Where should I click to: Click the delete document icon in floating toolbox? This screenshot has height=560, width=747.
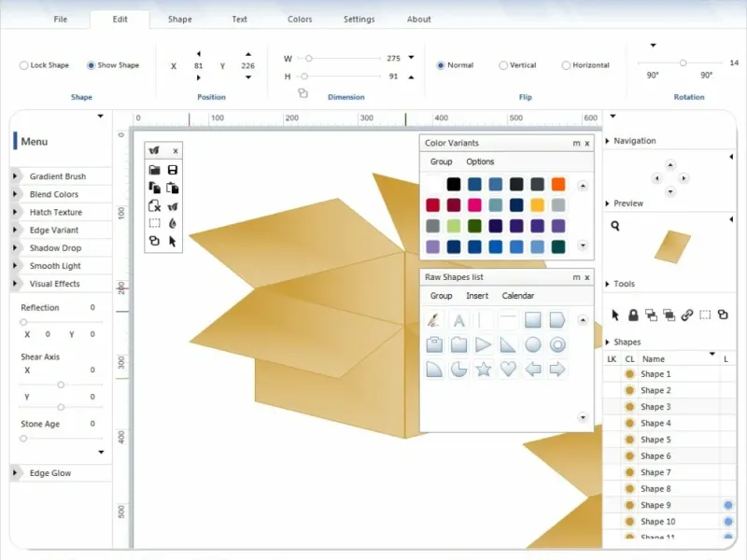click(154, 206)
